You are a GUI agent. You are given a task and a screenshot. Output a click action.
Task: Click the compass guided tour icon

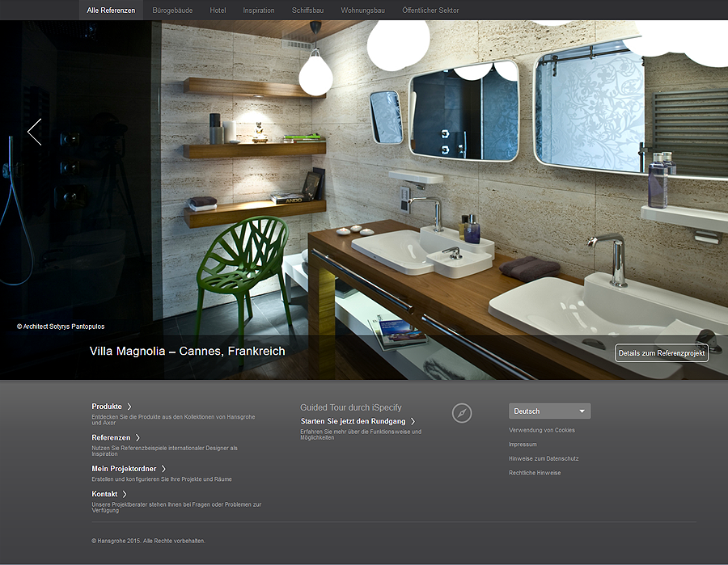[462, 413]
